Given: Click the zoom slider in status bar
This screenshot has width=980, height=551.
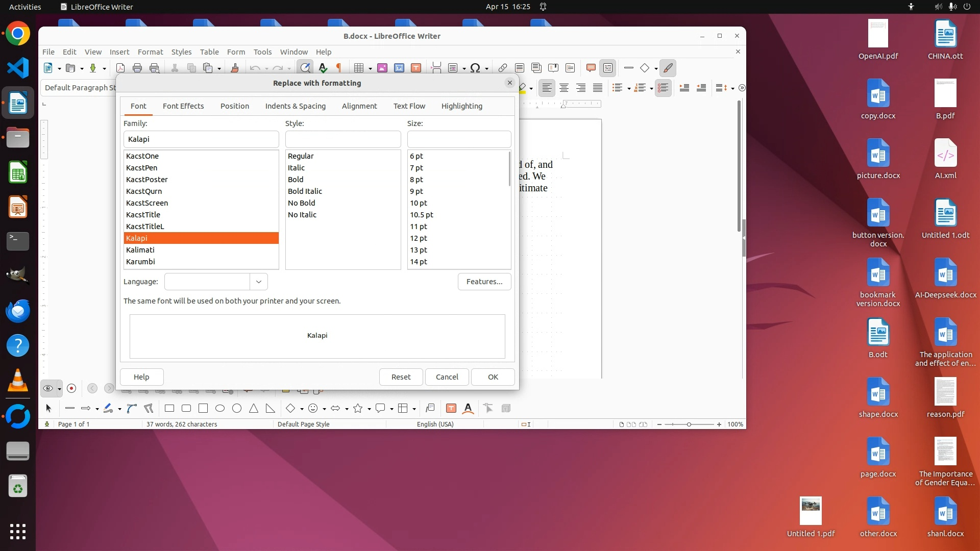Looking at the screenshot, I should click(689, 424).
